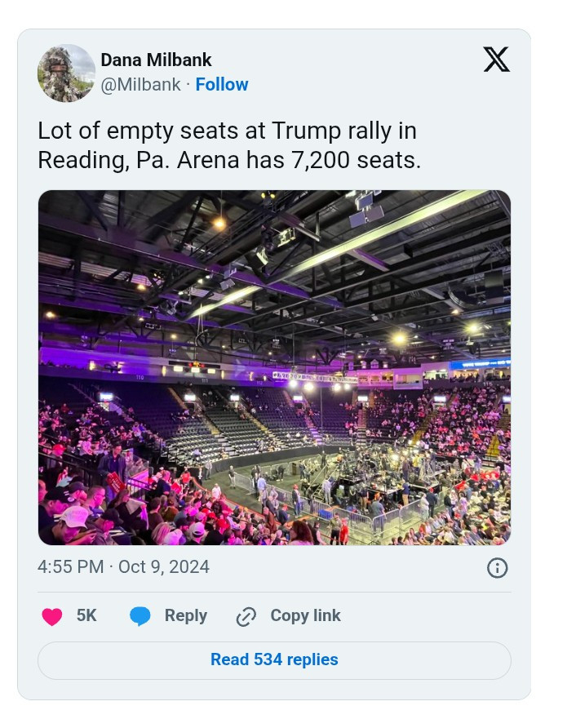Click the Copy link text label
This screenshot has height=728, width=567.
pos(305,615)
